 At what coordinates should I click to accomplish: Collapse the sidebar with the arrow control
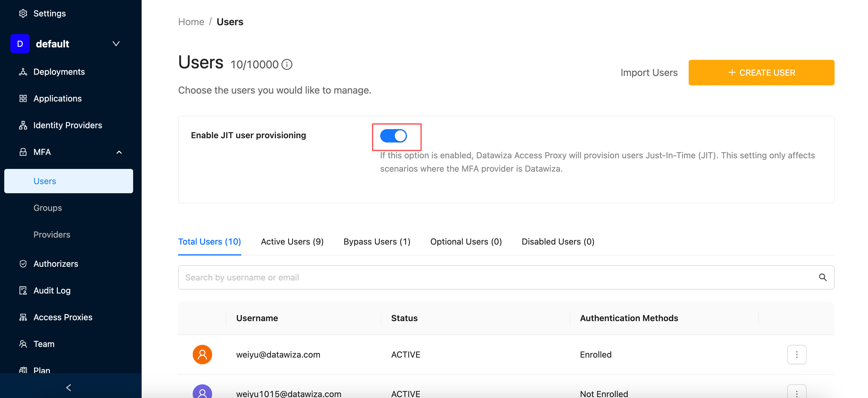[68, 388]
